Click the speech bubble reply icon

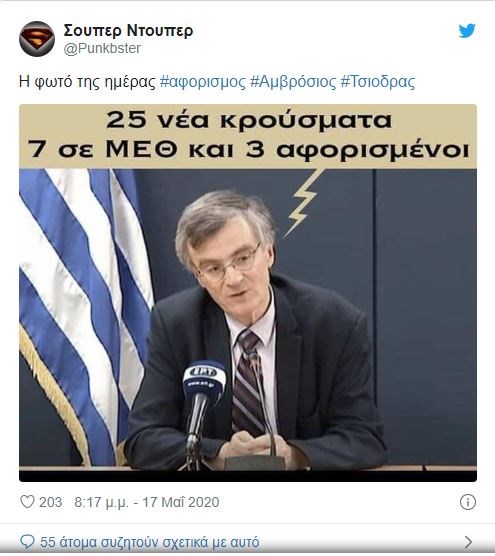(x=27, y=542)
